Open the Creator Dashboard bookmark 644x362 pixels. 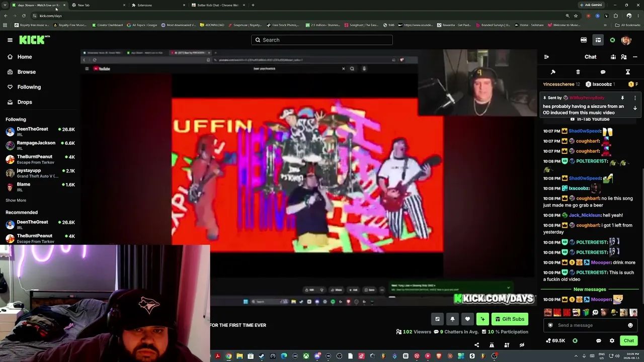[108, 25]
